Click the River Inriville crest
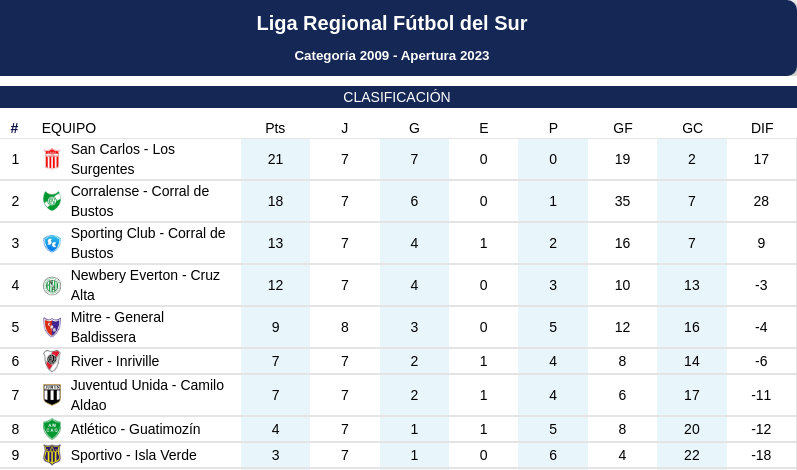797x470 pixels. tap(52, 361)
